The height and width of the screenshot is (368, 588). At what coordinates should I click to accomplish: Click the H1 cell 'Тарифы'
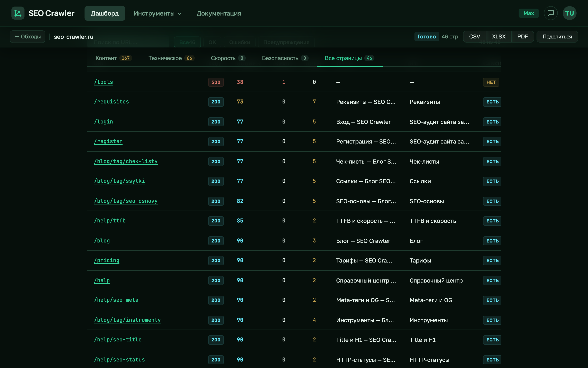[420, 261]
